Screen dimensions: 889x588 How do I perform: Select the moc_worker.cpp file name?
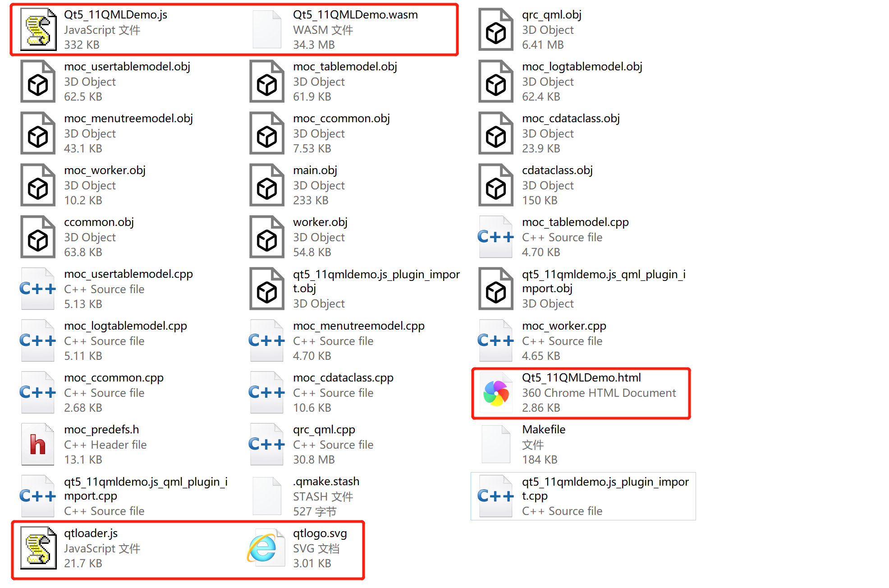pyautogui.click(x=564, y=326)
